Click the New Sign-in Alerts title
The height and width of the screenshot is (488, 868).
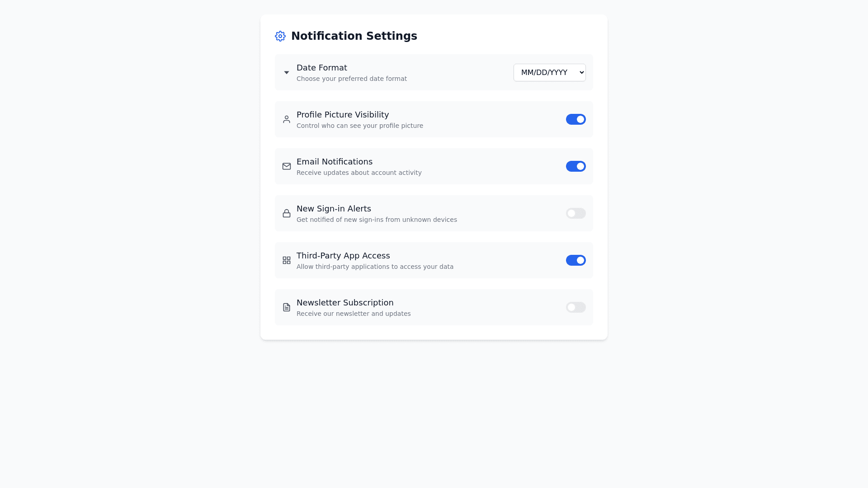(x=334, y=209)
